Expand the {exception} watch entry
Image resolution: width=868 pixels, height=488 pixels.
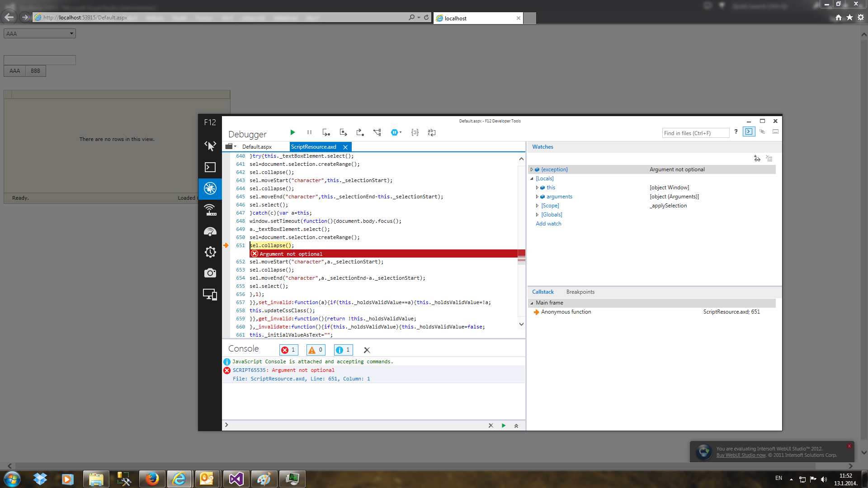click(x=532, y=169)
